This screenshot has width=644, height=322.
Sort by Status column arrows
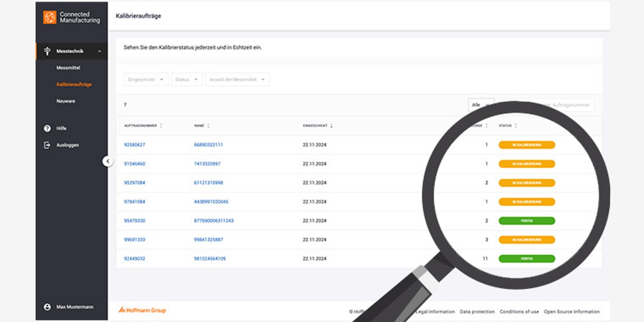pyautogui.click(x=516, y=126)
